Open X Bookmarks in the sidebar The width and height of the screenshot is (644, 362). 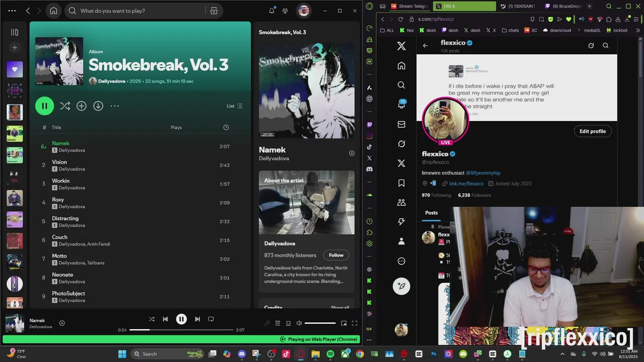click(401, 183)
